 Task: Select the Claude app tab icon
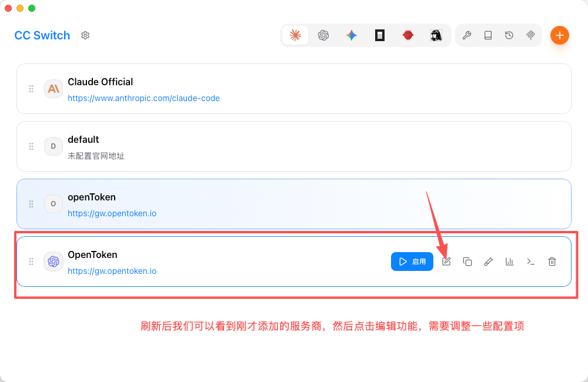point(295,35)
